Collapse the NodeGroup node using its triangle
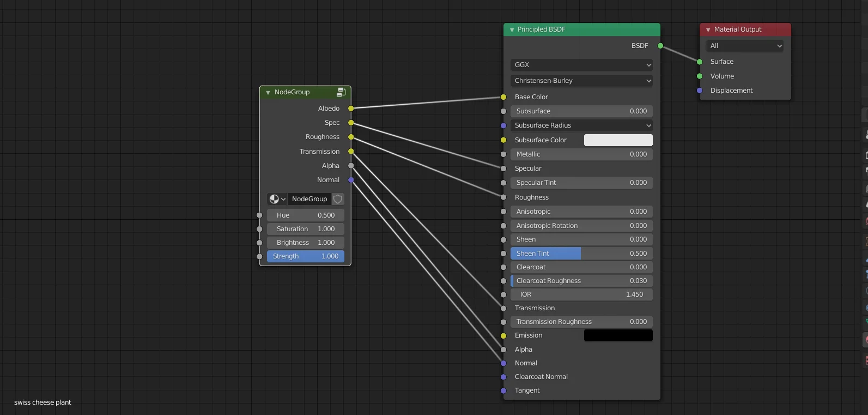The image size is (868, 415). [268, 93]
